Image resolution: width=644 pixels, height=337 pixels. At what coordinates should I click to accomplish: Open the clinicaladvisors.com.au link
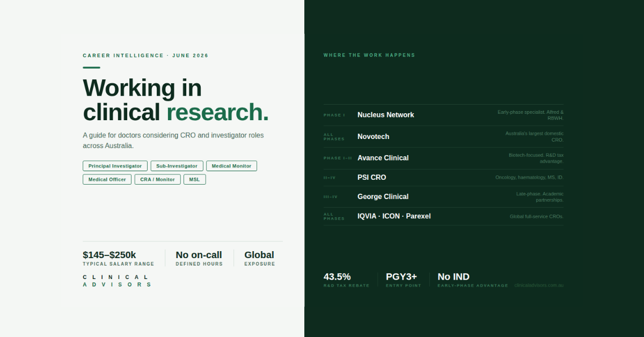coord(539,285)
